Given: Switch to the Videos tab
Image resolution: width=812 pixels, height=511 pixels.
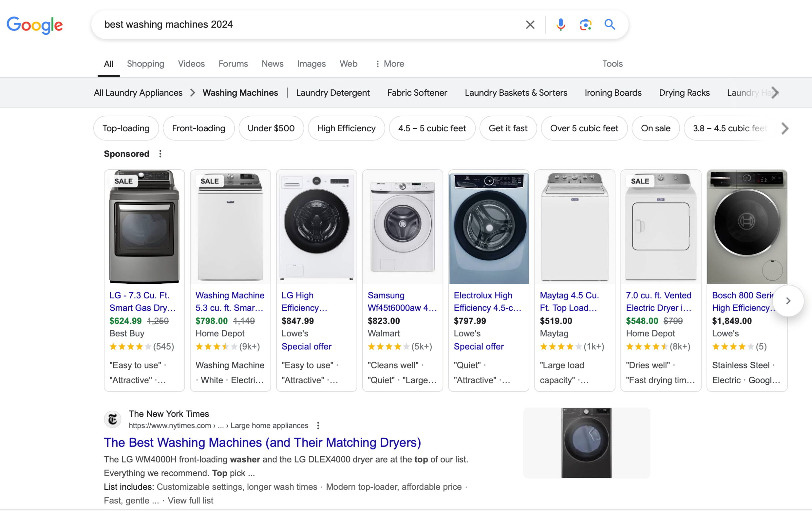Looking at the screenshot, I should coord(191,64).
